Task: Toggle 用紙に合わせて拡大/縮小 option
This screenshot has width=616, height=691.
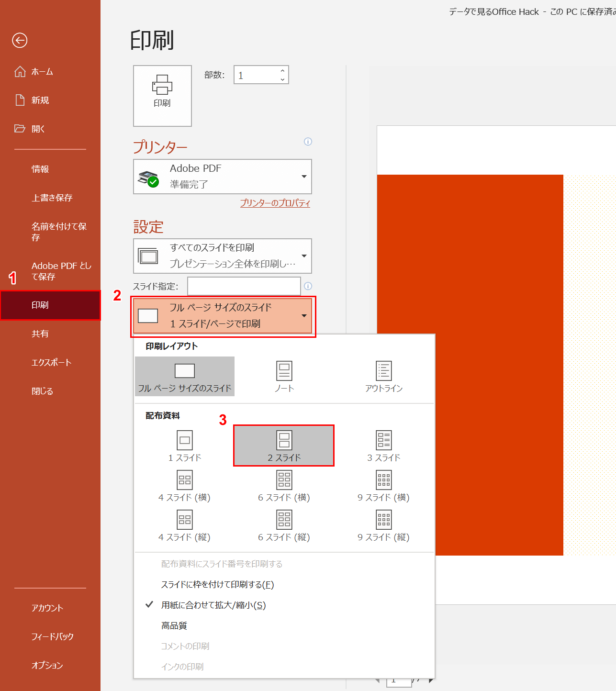Action: pos(284,605)
